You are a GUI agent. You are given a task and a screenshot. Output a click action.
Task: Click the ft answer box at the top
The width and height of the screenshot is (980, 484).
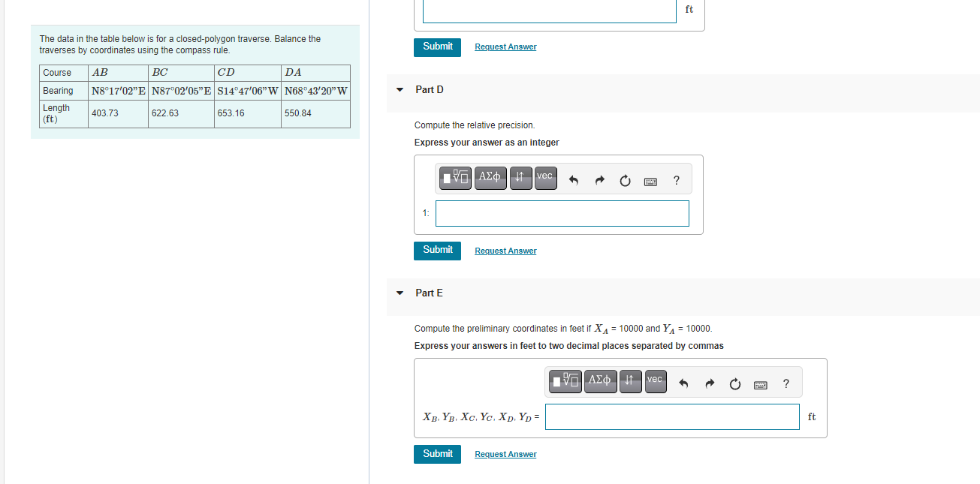[549, 11]
